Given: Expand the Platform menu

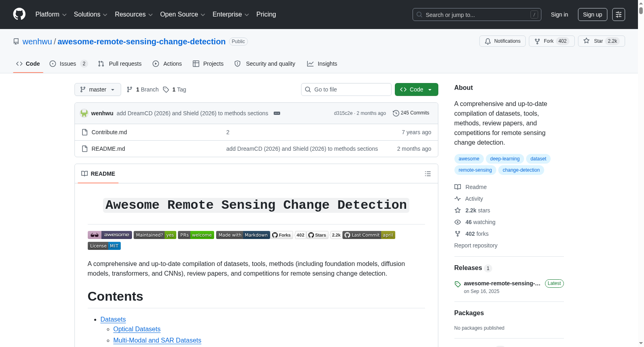Looking at the screenshot, I should click(51, 15).
